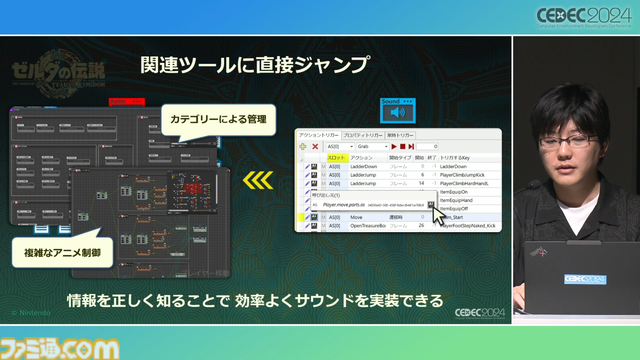Sort by the トリガするKey column header
The width and height of the screenshot is (640, 360).
coord(469,158)
